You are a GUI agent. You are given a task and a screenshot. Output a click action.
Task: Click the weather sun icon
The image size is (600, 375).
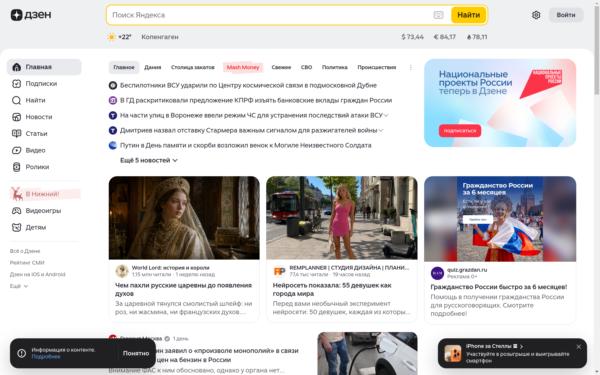[x=111, y=37]
